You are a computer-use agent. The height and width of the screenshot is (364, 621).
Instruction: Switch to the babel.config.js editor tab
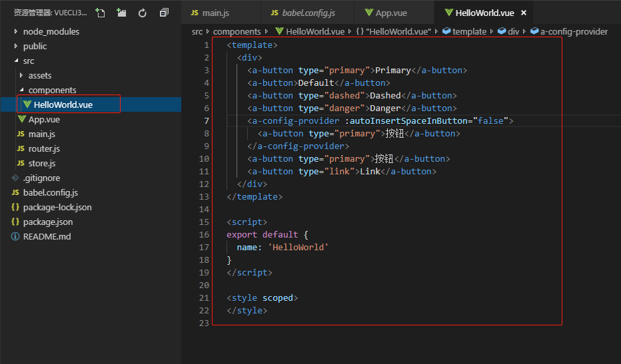307,13
